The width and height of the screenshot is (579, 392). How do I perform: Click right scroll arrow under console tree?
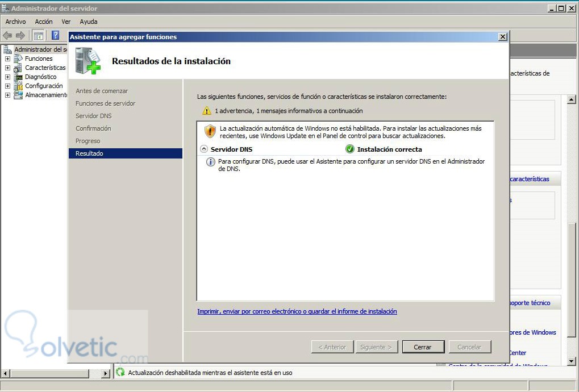tap(106, 374)
